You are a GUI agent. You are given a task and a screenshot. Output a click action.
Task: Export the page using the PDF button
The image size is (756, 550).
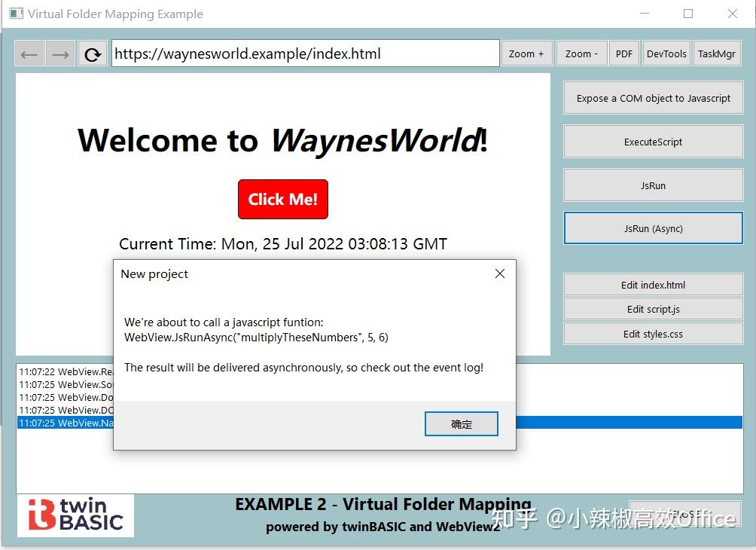623,53
